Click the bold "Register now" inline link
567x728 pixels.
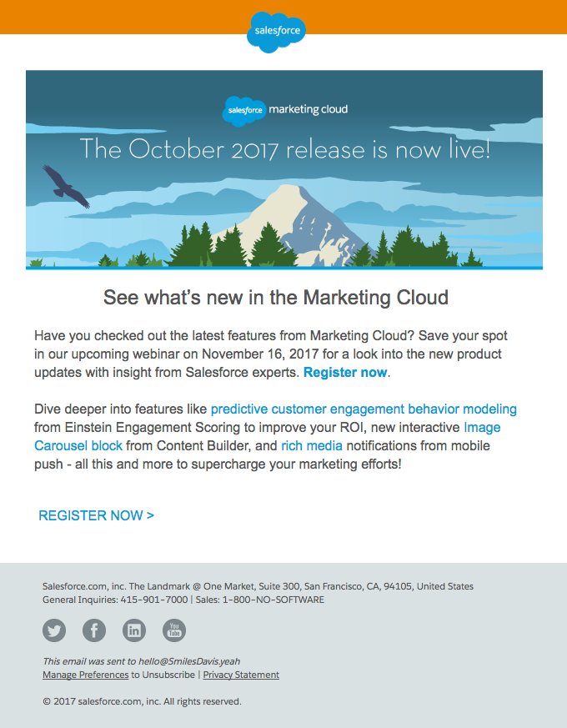coord(345,373)
